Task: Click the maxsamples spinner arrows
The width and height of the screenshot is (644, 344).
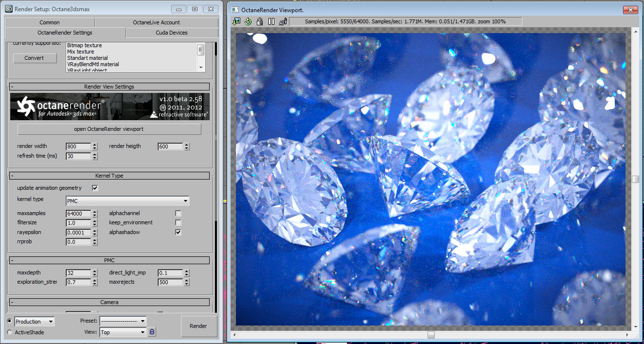Action: (94, 214)
